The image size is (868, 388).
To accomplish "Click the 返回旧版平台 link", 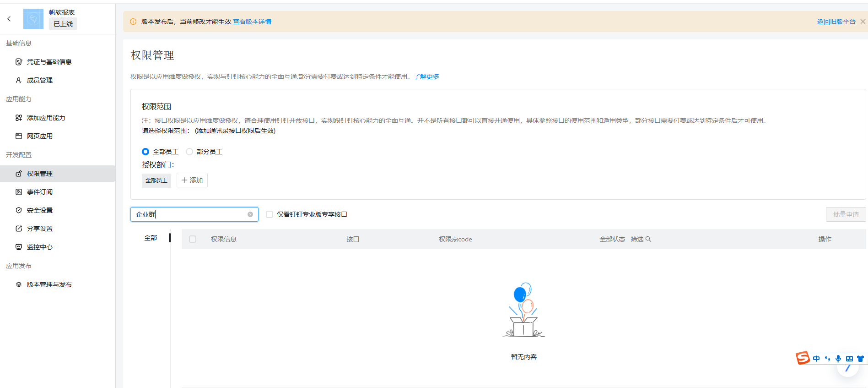I will tap(836, 22).
